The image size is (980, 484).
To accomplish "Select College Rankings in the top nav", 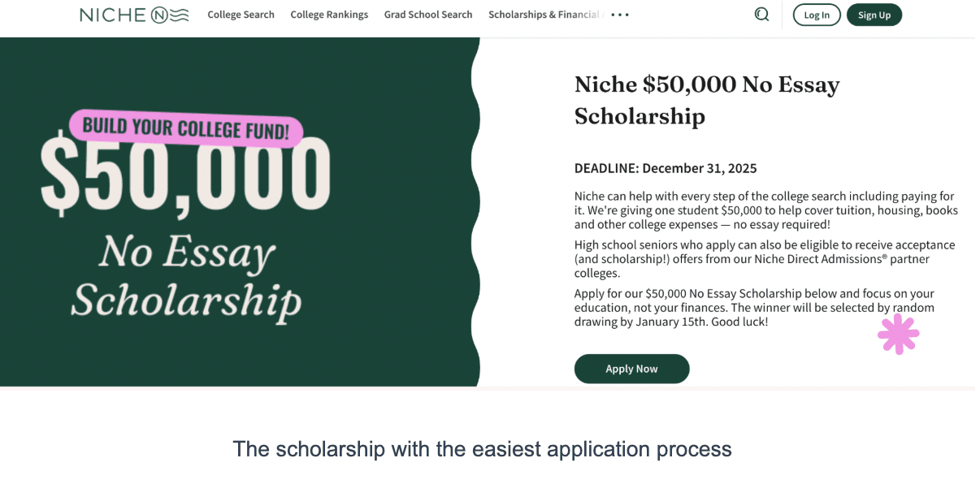I will coord(329,14).
